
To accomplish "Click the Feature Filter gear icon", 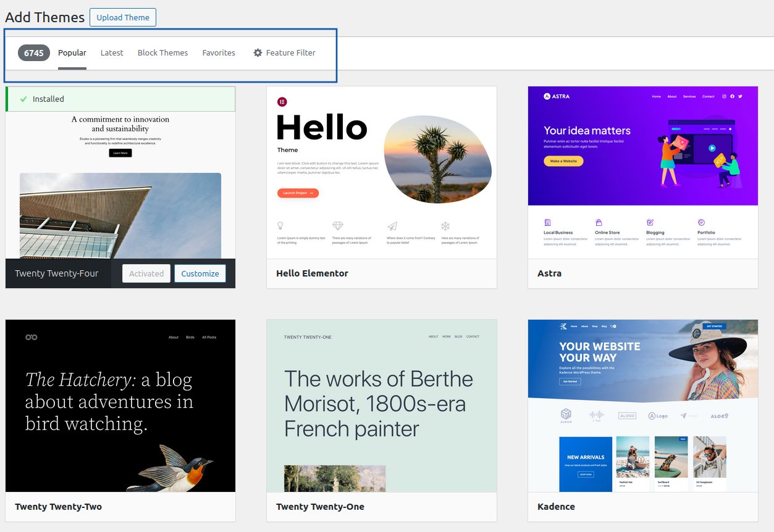I will 258,52.
